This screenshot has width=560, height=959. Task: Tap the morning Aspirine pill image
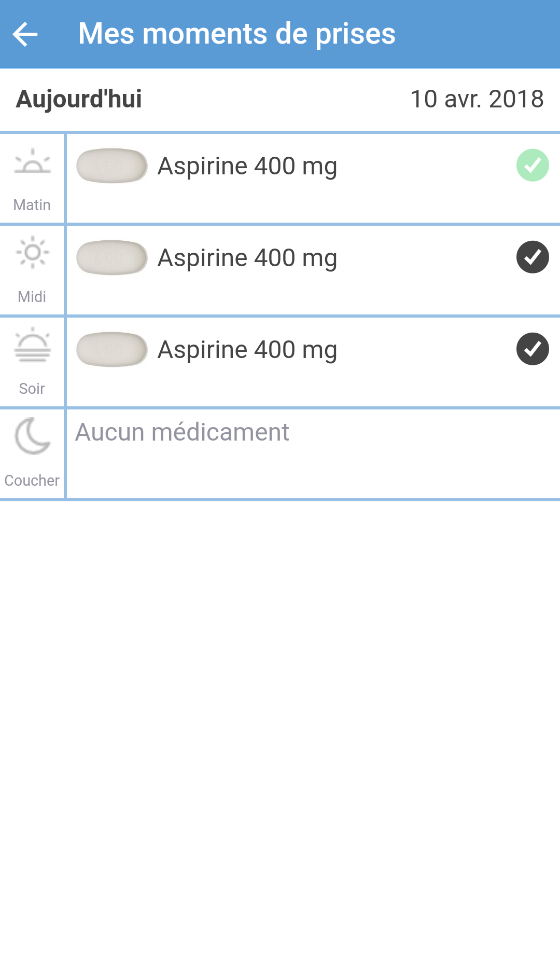(x=112, y=166)
